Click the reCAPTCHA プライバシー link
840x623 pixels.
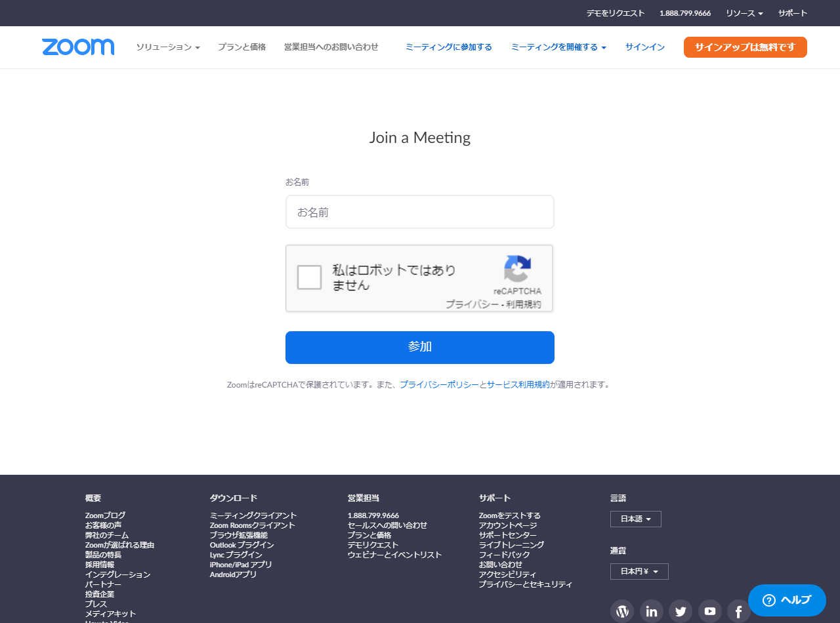click(472, 304)
